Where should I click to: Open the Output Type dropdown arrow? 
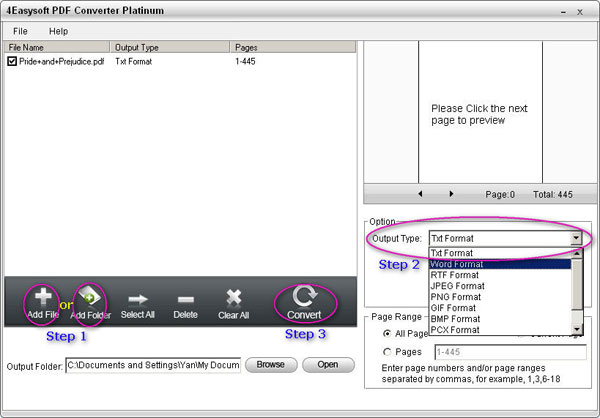(x=576, y=238)
